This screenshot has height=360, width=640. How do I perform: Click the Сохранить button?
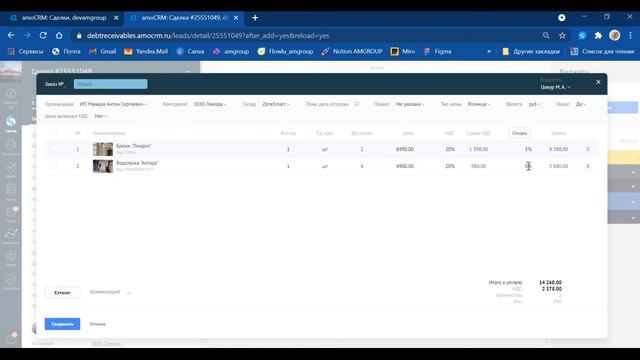coord(62,324)
